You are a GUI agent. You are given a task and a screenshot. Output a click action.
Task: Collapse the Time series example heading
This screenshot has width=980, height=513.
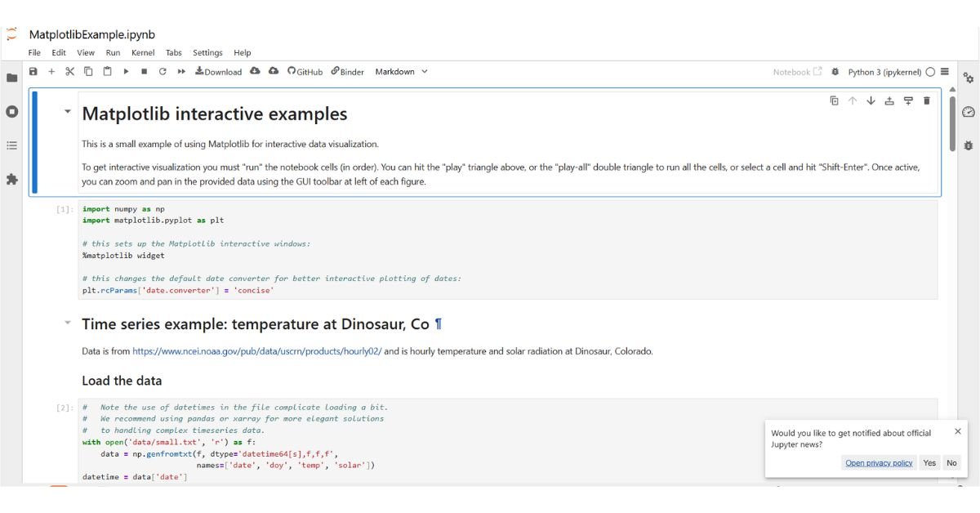[67, 323]
